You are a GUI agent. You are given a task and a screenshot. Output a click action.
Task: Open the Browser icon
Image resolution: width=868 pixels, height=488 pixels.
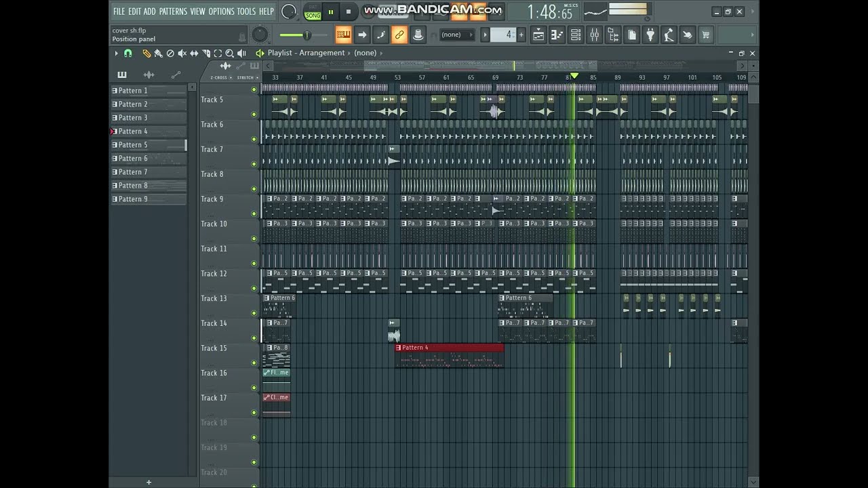pyautogui.click(x=612, y=35)
